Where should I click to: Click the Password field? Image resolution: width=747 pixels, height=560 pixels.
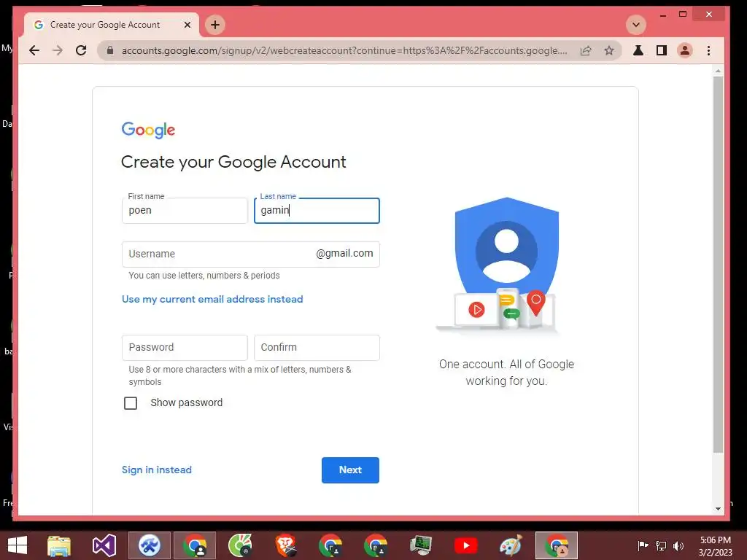(x=185, y=348)
